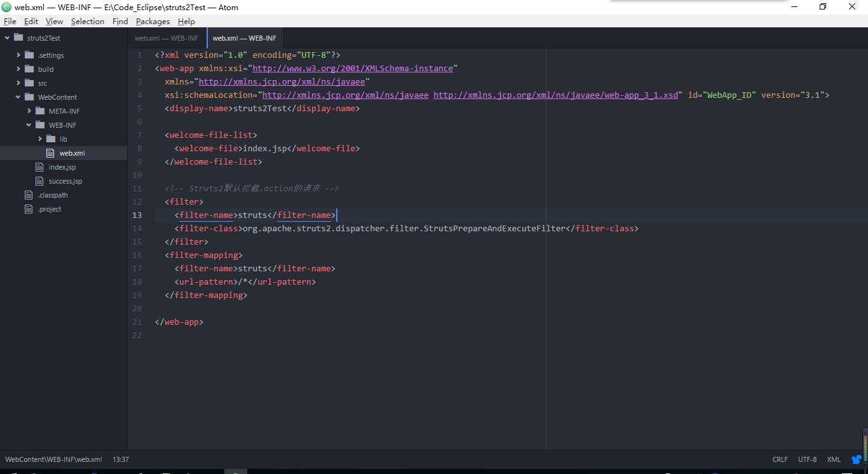Image resolution: width=868 pixels, height=474 pixels.
Task: Click the web-app_3_1.xsd URL on line 4
Action: click(556, 95)
